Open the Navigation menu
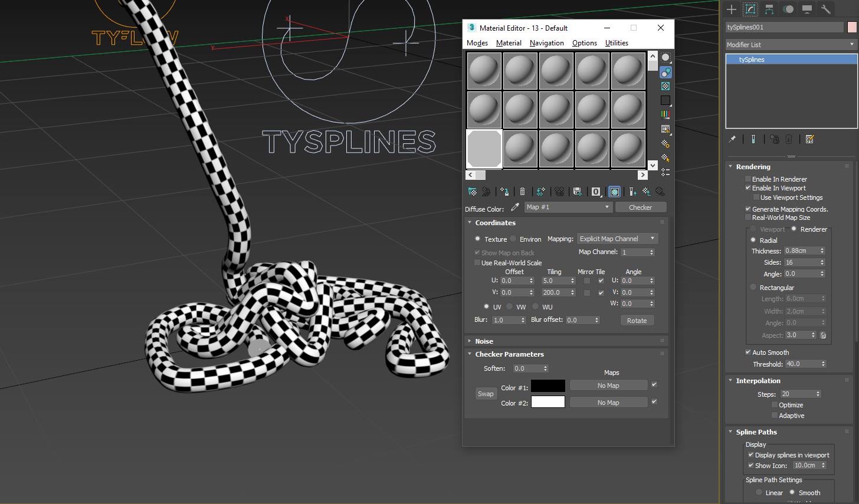Screen dimensions: 859x504 click(546, 43)
